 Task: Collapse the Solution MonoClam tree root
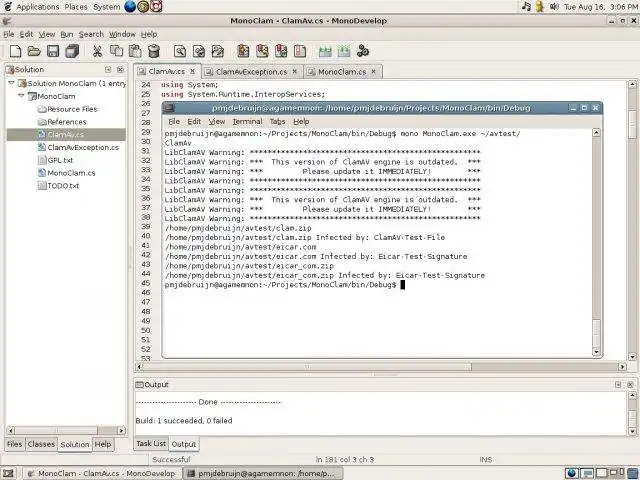click(x=11, y=83)
